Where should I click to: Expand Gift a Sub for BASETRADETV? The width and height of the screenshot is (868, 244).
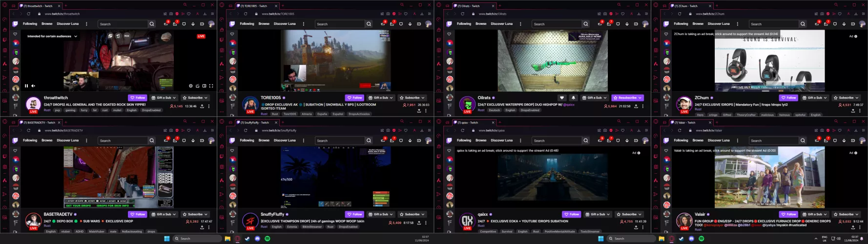tap(163, 214)
